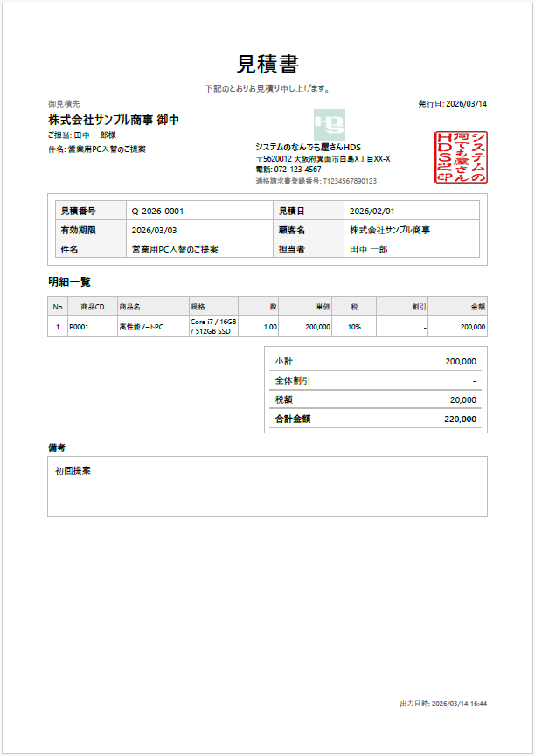535x756 pixels.
Task: Click the red company seal stamp
Action: click(x=461, y=157)
